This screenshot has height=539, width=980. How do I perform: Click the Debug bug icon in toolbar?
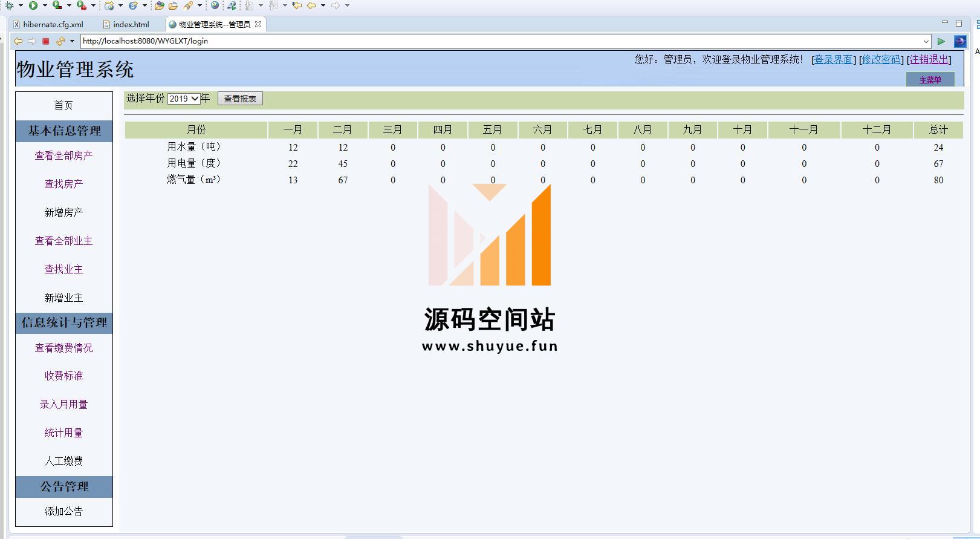coord(9,5)
